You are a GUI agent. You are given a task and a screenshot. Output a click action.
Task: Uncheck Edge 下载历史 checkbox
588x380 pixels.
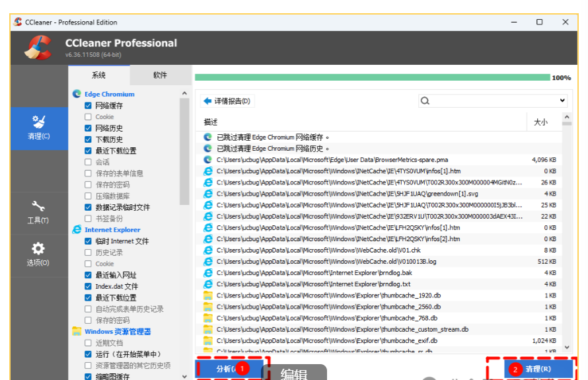point(88,139)
